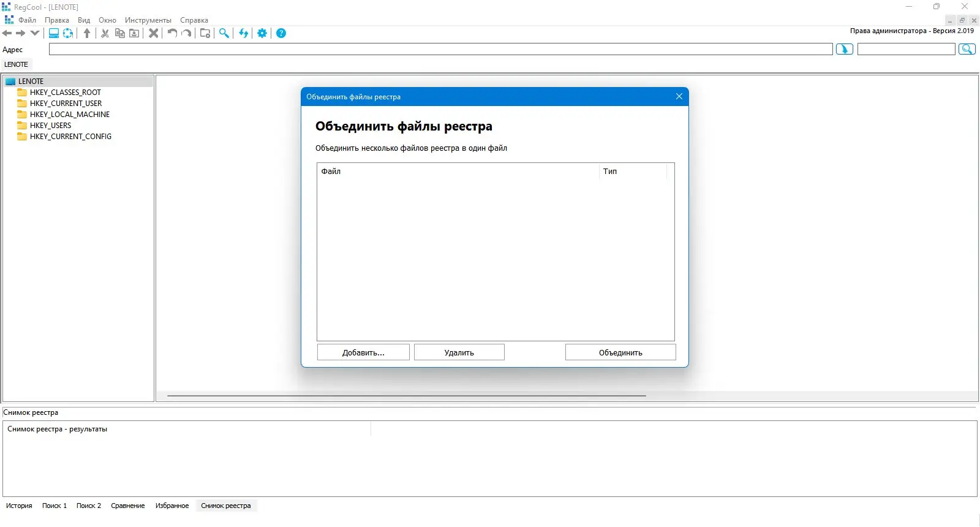The image size is (980, 527).
Task: Close the Объединить файлы реестра dialog
Action: 679,96
